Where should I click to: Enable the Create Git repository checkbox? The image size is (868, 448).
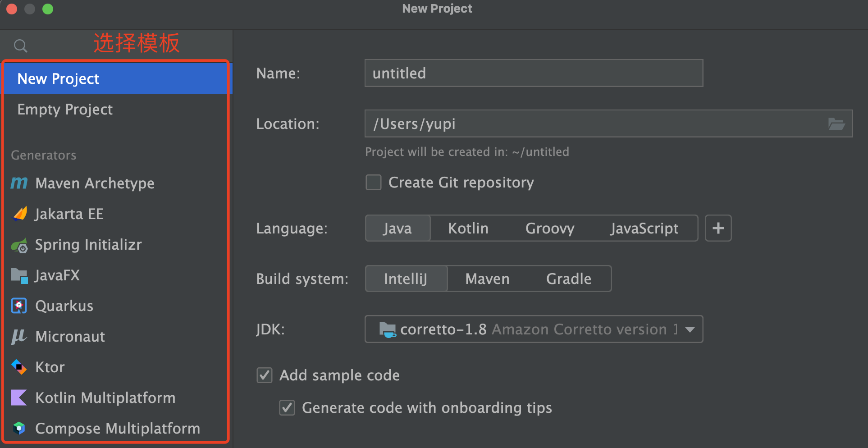click(x=374, y=183)
